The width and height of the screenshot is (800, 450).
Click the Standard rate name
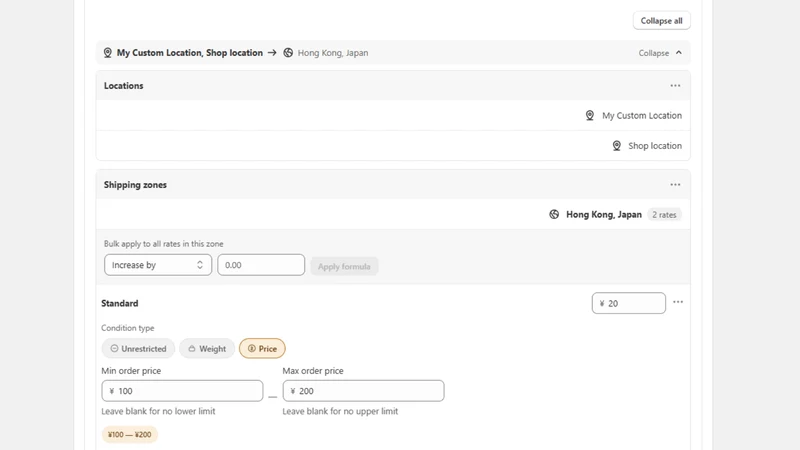coord(119,303)
